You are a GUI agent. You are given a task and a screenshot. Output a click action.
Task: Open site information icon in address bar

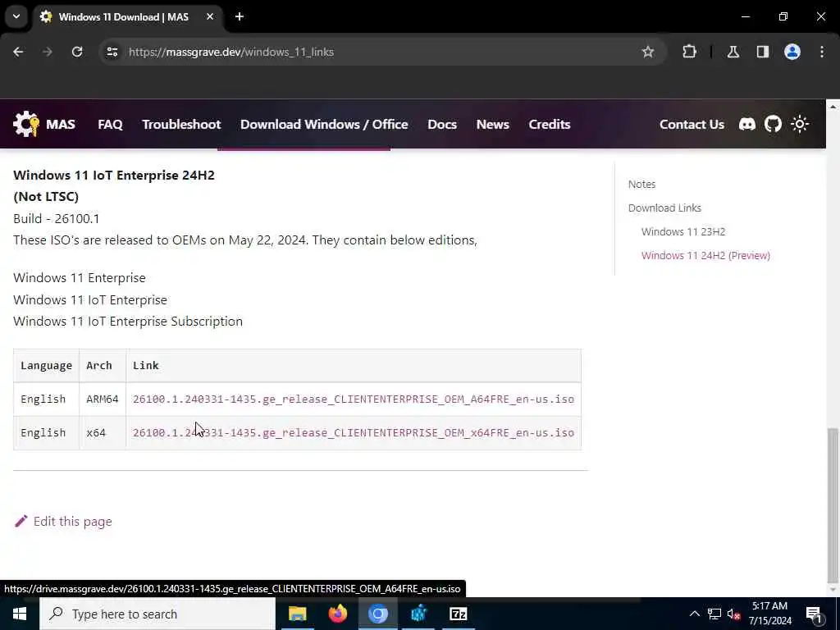coord(112,52)
